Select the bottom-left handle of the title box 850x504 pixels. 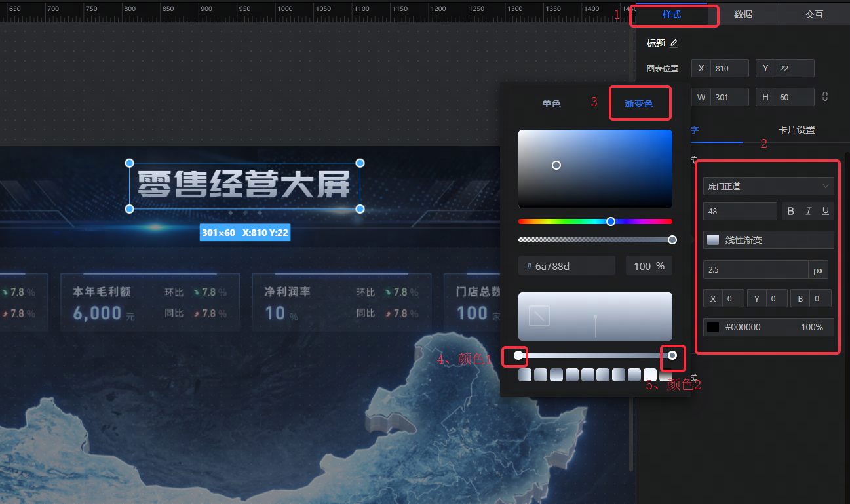129,208
